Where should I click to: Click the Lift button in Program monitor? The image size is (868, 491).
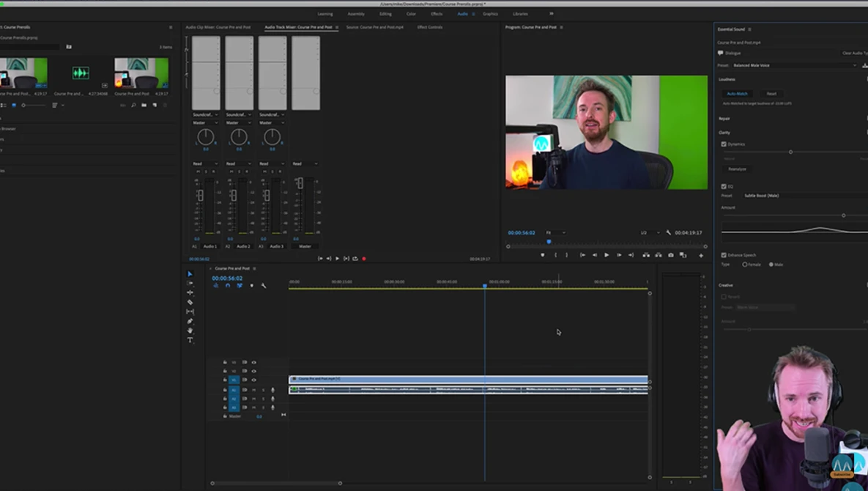click(x=646, y=255)
